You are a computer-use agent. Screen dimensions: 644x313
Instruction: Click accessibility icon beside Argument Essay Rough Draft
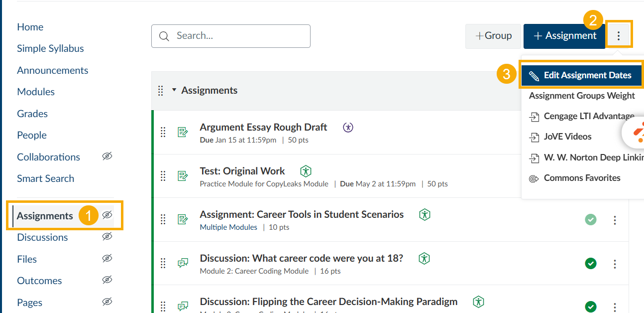pyautogui.click(x=348, y=127)
